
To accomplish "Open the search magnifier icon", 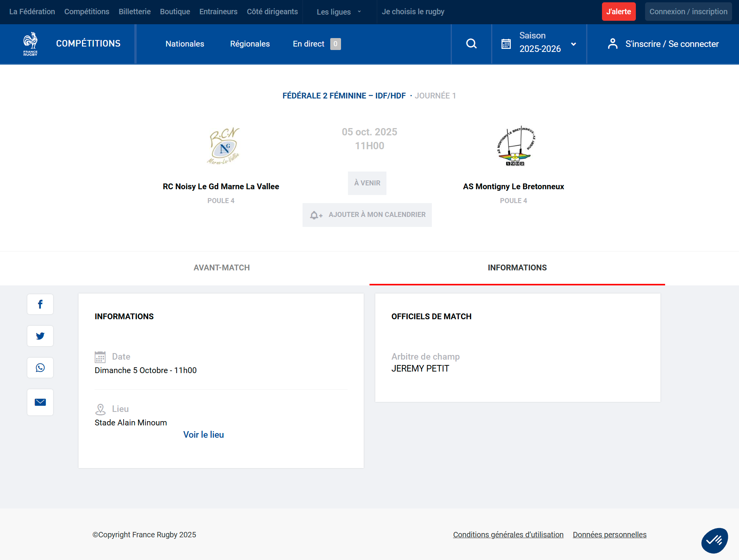I will (471, 44).
